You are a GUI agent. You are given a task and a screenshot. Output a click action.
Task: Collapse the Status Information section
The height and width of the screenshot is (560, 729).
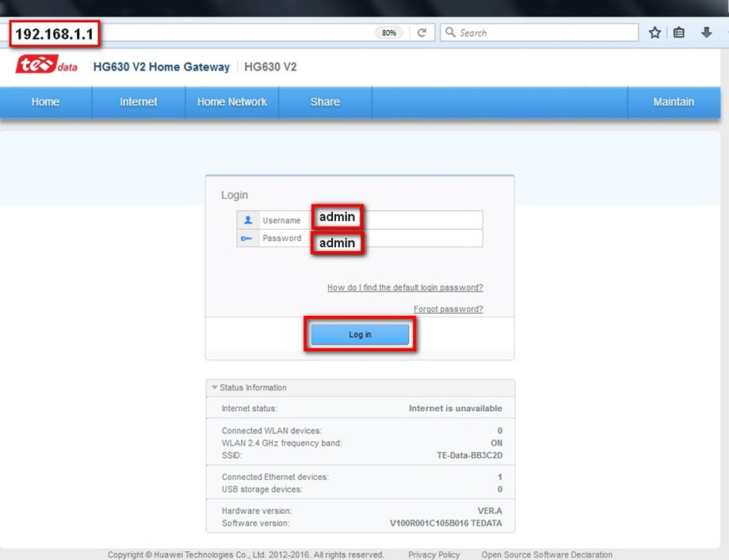(x=214, y=387)
